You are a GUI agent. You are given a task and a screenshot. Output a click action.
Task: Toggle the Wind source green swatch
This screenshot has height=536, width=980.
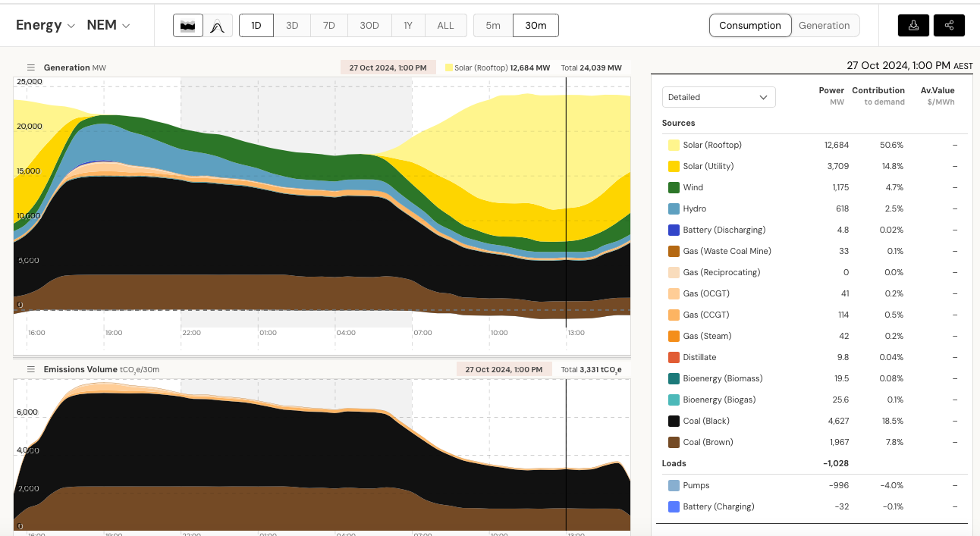tap(674, 187)
